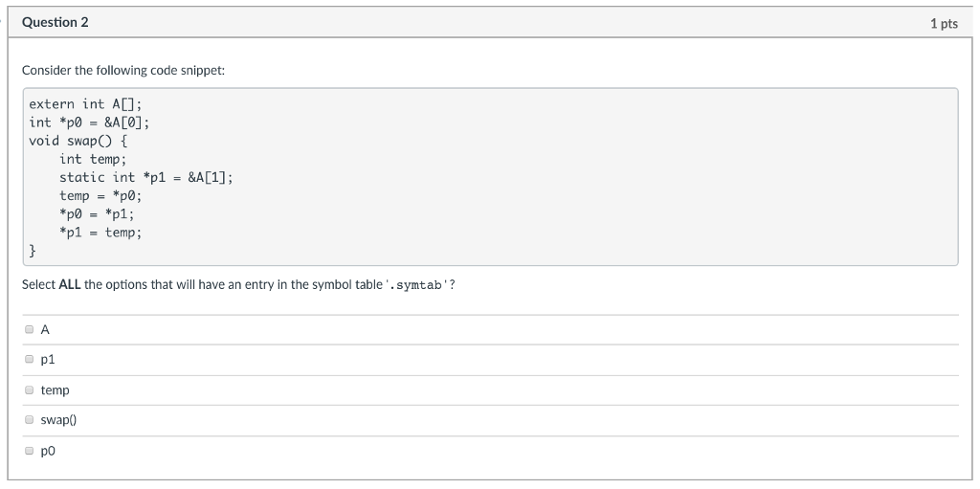Click "Consider the following code snippet" text
Screen dimensions: 980x489
[123, 71]
